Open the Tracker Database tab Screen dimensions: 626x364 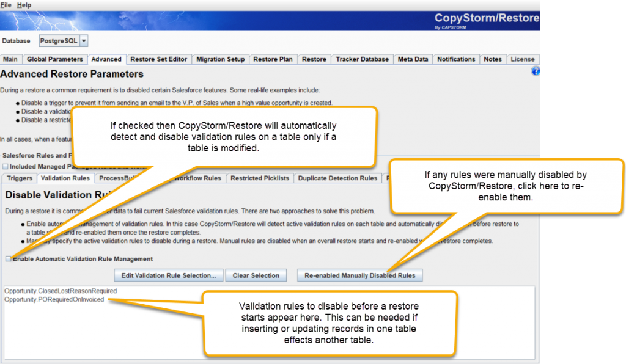362,59
